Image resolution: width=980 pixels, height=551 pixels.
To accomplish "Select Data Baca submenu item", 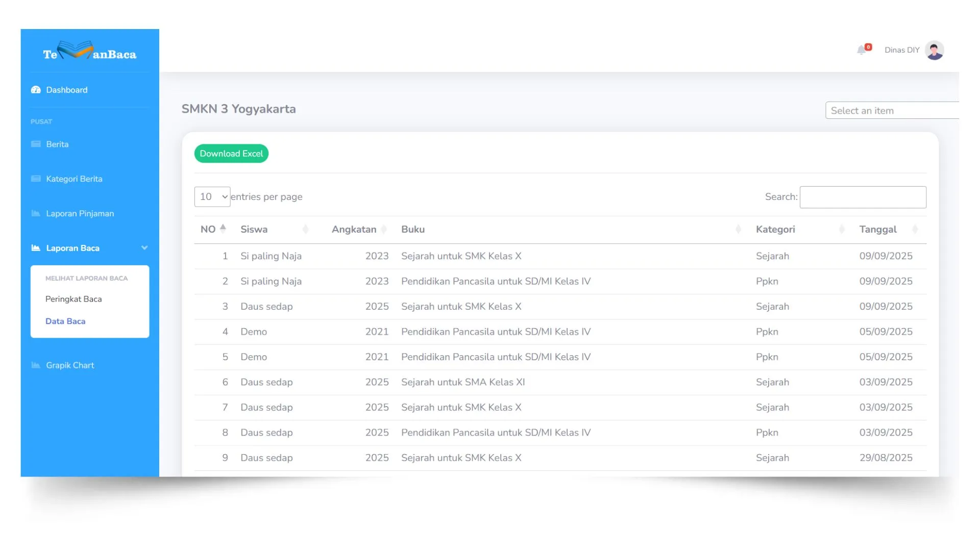I will click(x=65, y=321).
